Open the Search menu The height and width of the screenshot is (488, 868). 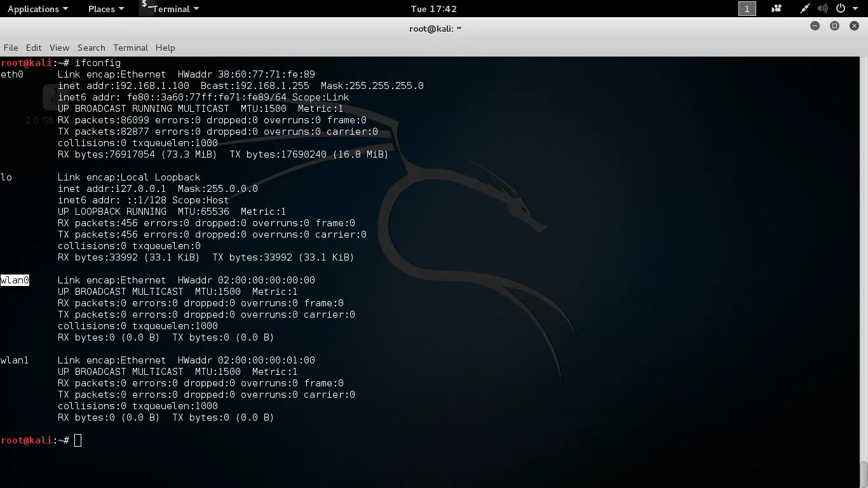point(92,48)
